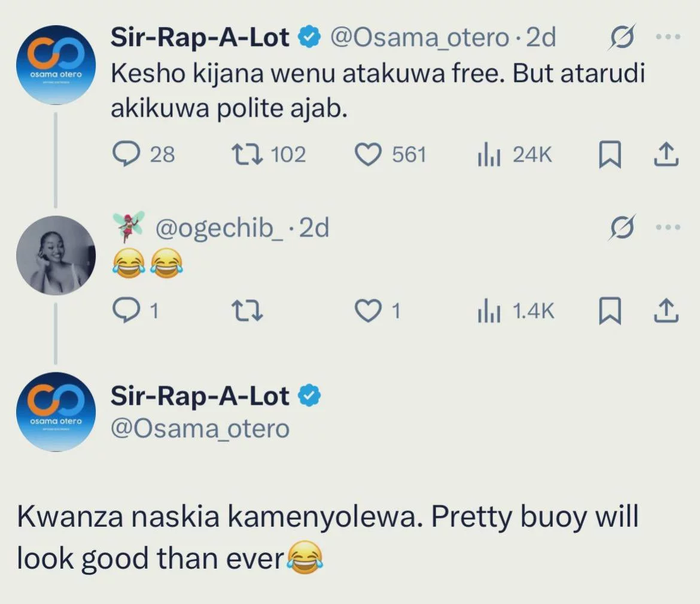Reply to the @ogechib_ tweet
Image resolution: width=700 pixels, height=604 pixels.
[127, 310]
